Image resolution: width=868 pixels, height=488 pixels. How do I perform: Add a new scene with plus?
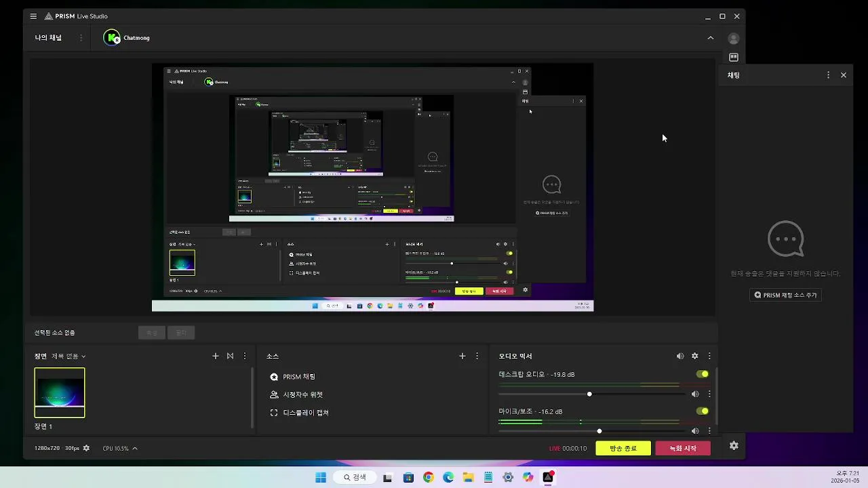(x=216, y=356)
